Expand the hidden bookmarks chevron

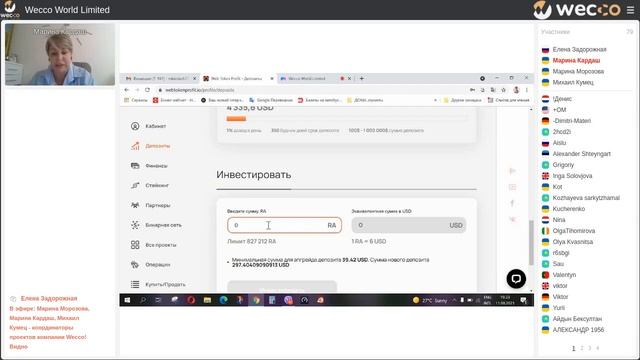436,100
